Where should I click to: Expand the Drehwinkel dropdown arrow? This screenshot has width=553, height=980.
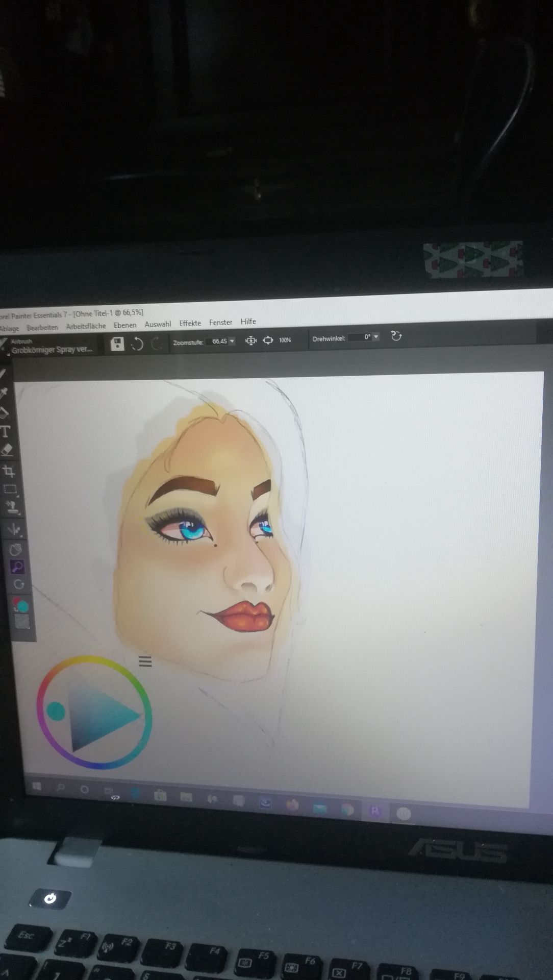[376, 337]
